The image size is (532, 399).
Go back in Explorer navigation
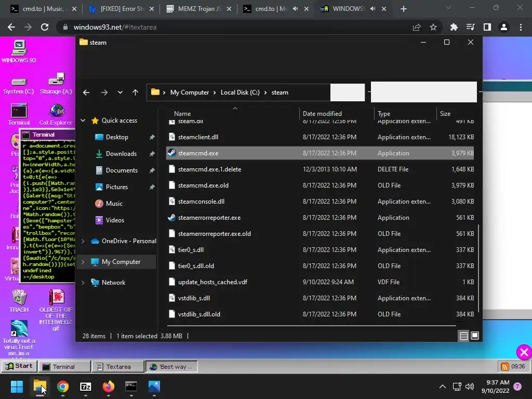point(86,92)
